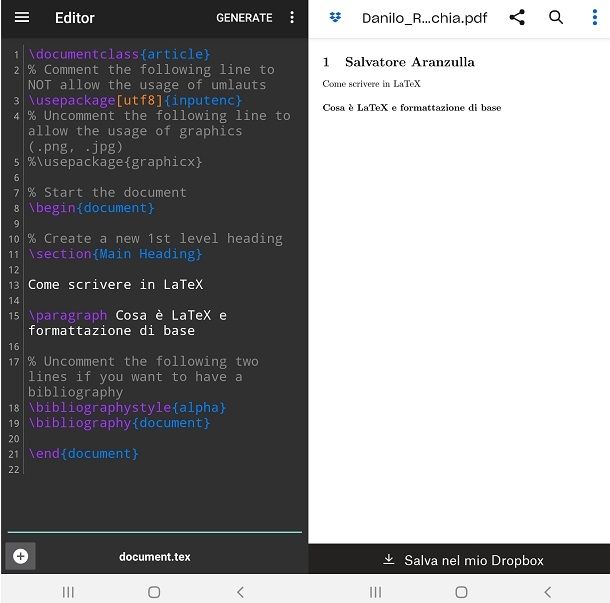Click the \paragraph command in the editor
The height and width of the screenshot is (603, 610).
[68, 316]
